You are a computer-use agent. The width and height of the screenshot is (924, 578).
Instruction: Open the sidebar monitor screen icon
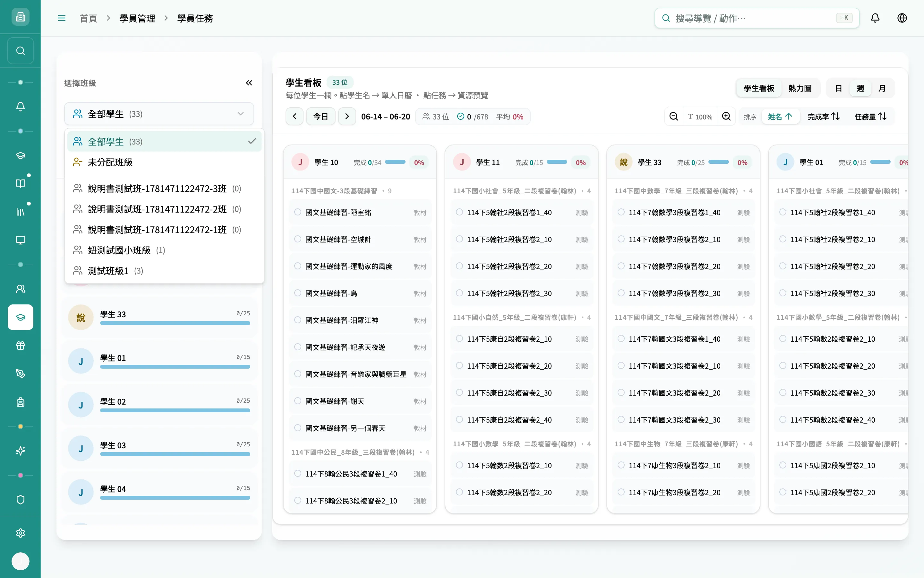(x=20, y=240)
